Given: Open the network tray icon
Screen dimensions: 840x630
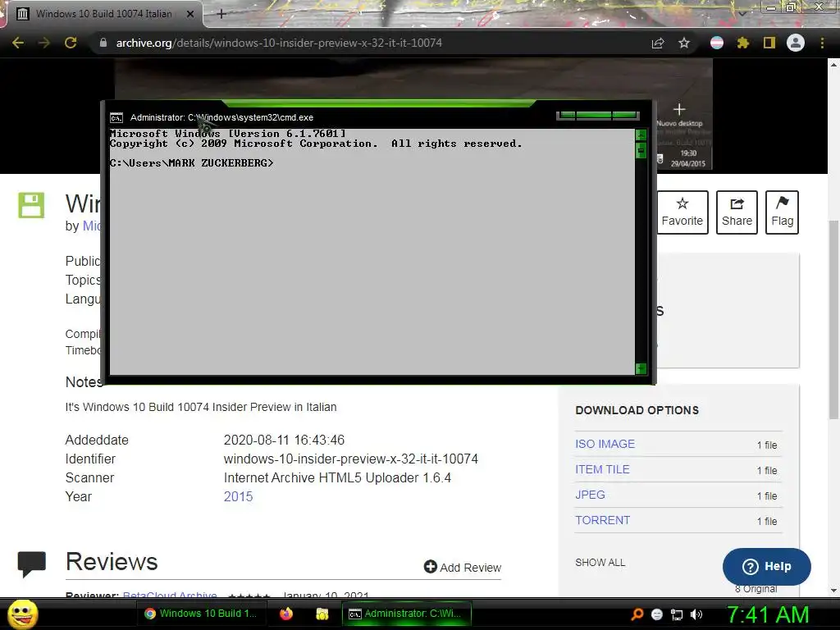Looking at the screenshot, I should click(677, 614).
